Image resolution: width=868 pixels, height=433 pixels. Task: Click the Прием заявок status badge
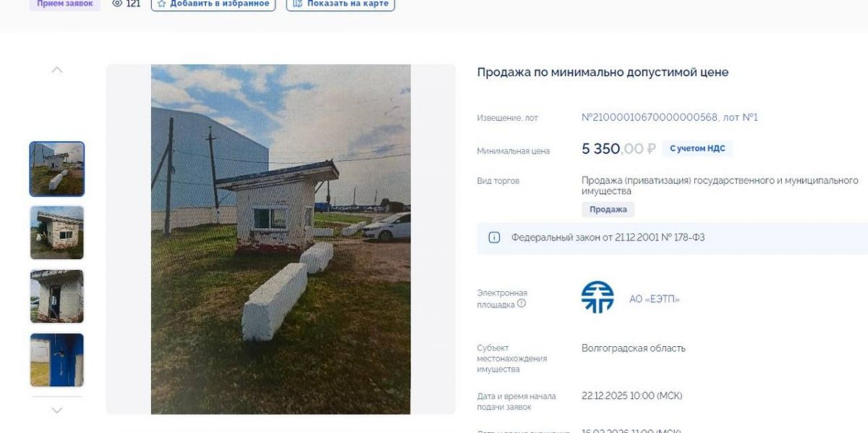(x=64, y=4)
